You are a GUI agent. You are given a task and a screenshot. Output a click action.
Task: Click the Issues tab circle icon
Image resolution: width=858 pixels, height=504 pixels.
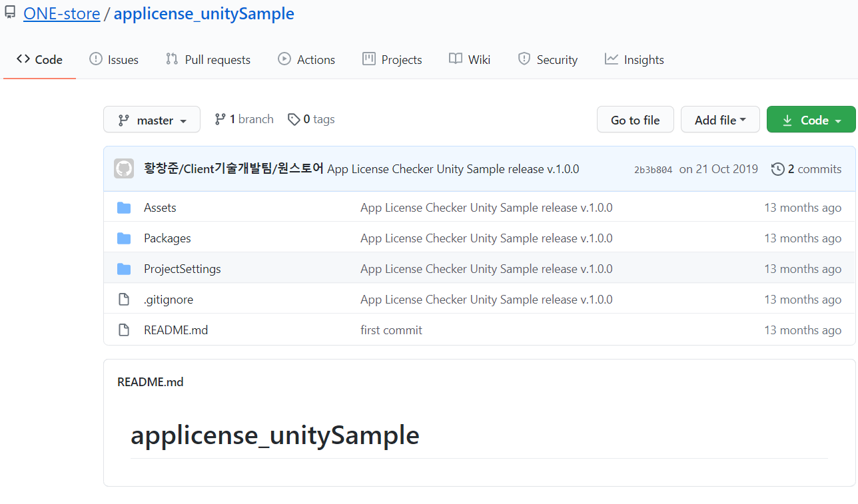[96, 59]
